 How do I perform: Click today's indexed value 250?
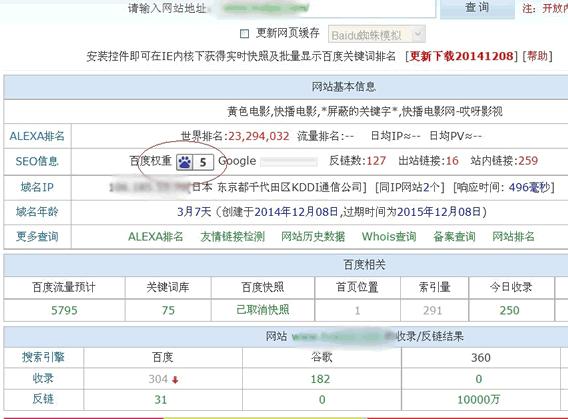[x=510, y=310]
